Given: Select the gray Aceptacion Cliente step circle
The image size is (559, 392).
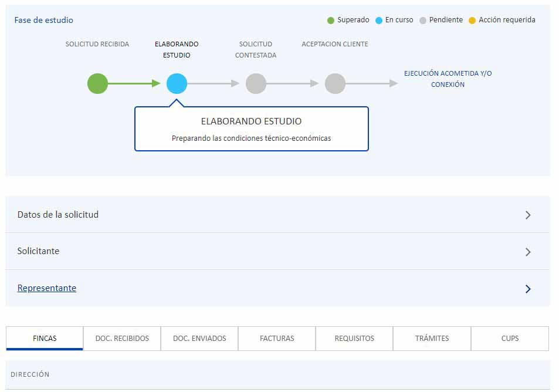Looking at the screenshot, I should (x=335, y=83).
